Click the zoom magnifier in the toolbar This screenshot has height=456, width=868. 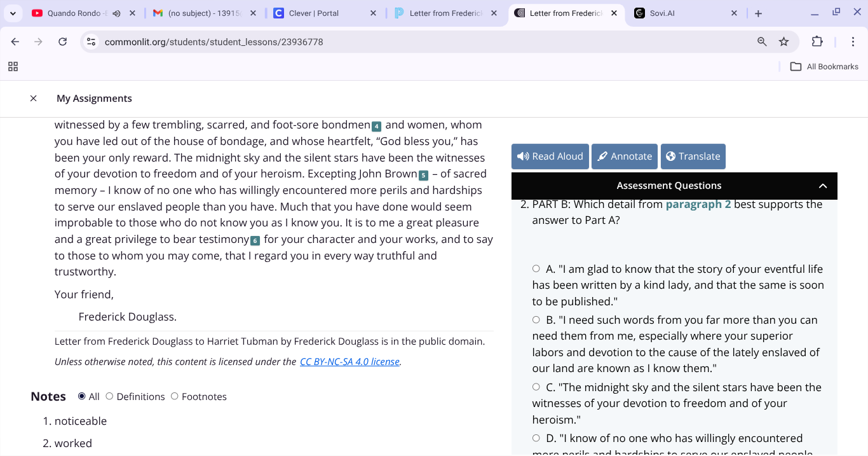[761, 41]
